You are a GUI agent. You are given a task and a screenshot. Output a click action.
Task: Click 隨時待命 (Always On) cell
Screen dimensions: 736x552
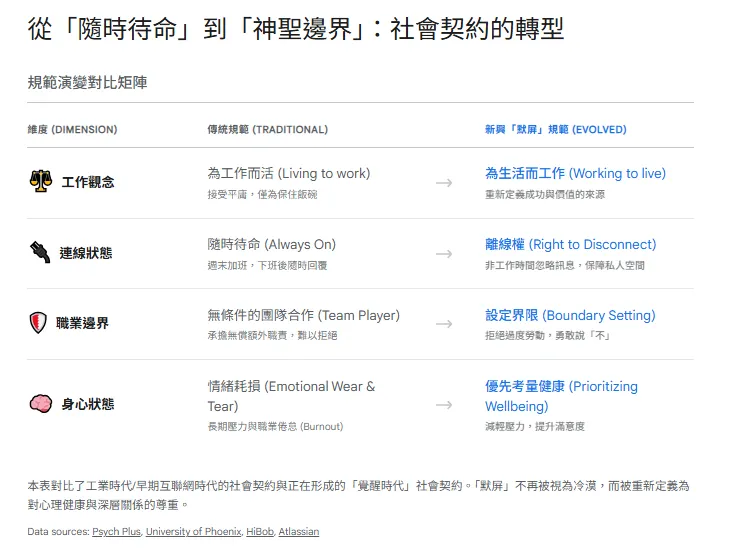point(272,244)
